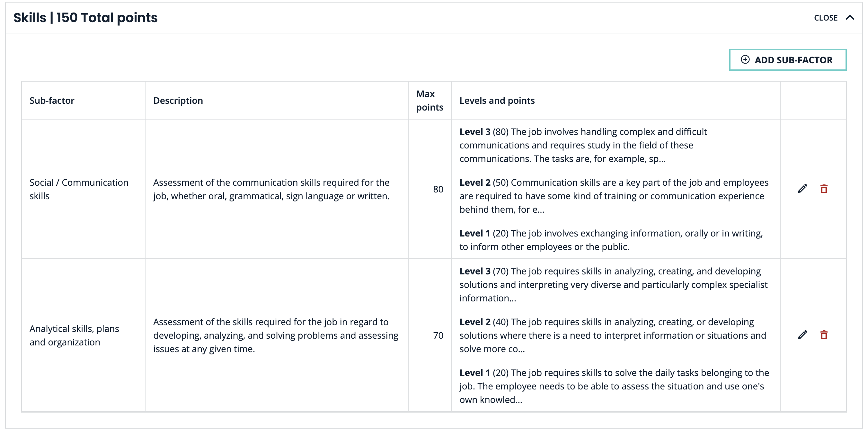Click the ADD SUB-FACTOR button text
The image size is (868, 437).
pos(793,60)
